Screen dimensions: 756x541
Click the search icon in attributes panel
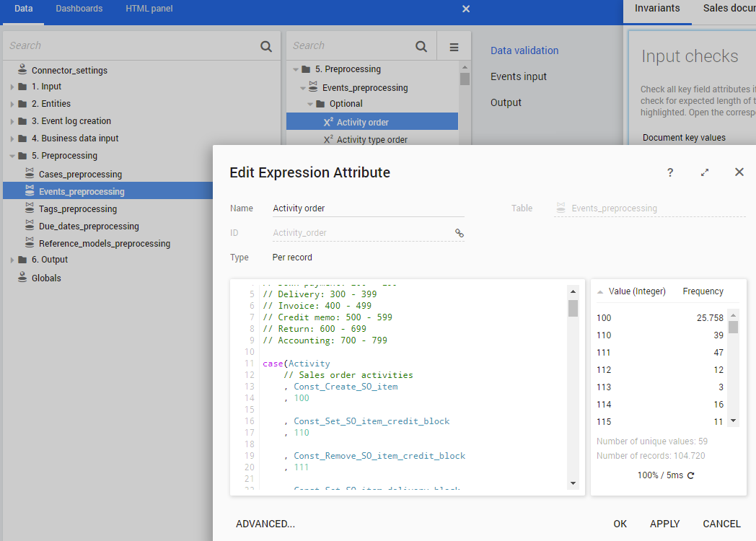pyautogui.click(x=421, y=46)
